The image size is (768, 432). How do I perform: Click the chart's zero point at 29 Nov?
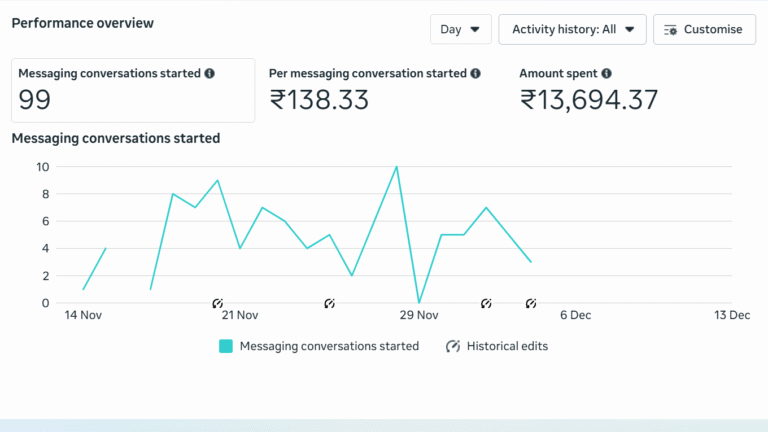(x=419, y=302)
